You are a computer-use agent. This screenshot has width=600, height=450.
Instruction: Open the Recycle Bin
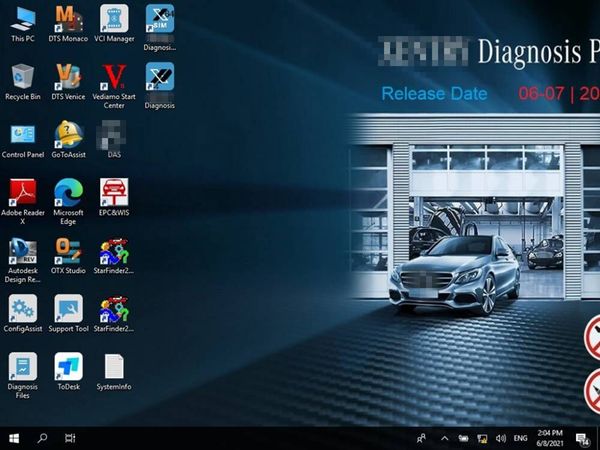tap(23, 82)
